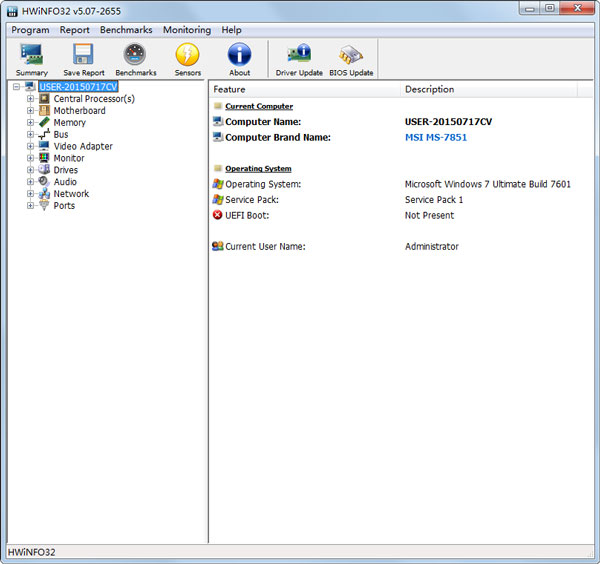The image size is (600, 564).
Task: Expand the Video Adapter node
Action: pyautogui.click(x=30, y=146)
